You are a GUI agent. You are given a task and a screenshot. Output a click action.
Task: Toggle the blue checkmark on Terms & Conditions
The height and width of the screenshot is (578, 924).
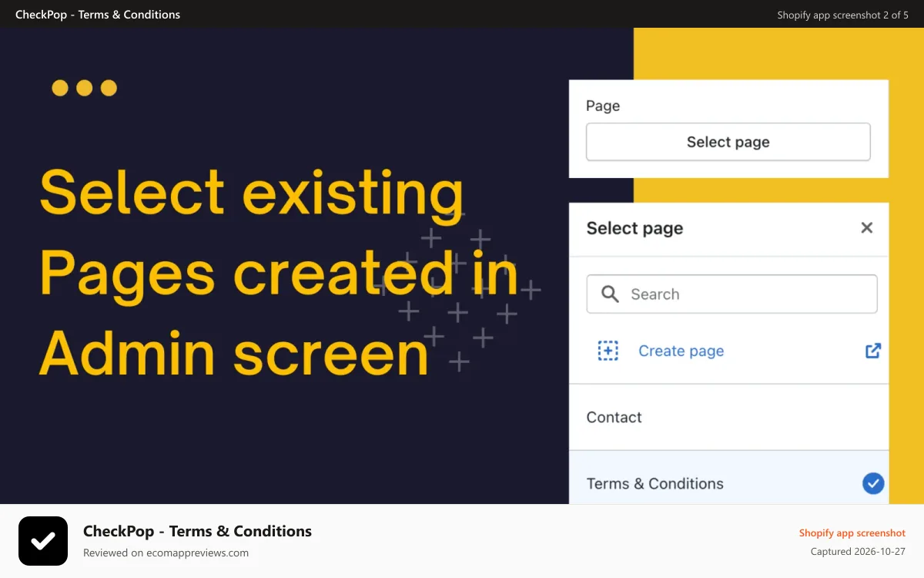click(x=872, y=483)
